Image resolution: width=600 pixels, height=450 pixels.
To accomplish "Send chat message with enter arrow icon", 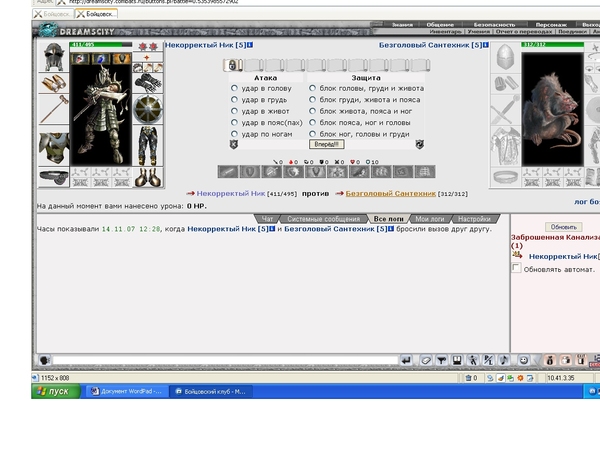I will point(406,360).
